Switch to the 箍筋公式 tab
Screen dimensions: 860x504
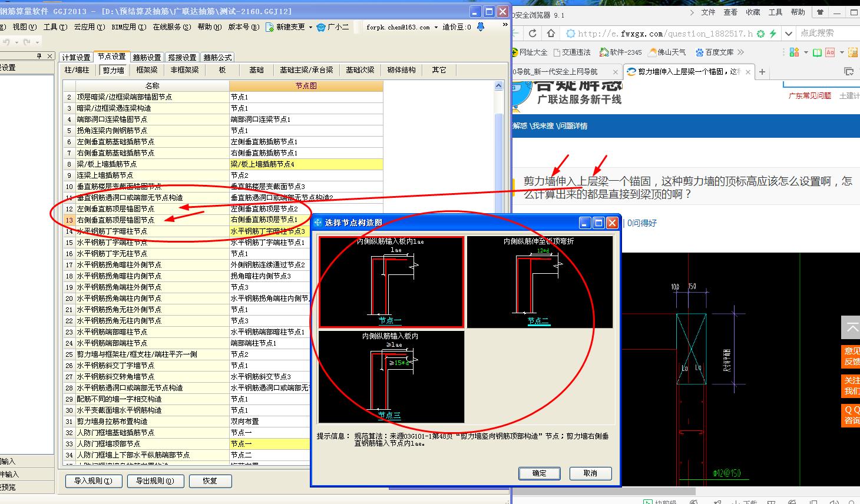pos(217,57)
